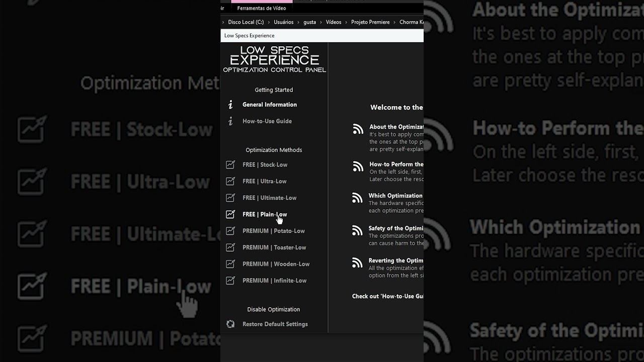Viewport: 644px width, 362px height.
Task: Click the info icon beside General Information
Action: coord(230,105)
